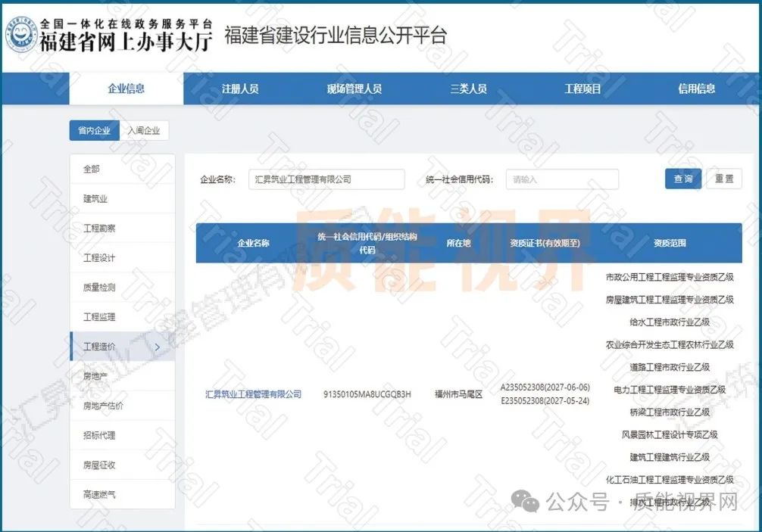The image size is (762, 532).
Task: Click the 福建省建设行业信息公开平台 heading
Action: 336,36
